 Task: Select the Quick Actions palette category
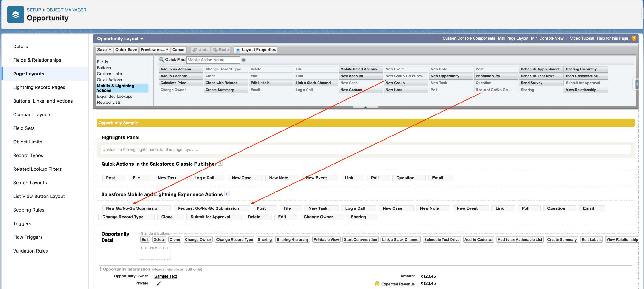[109, 80]
